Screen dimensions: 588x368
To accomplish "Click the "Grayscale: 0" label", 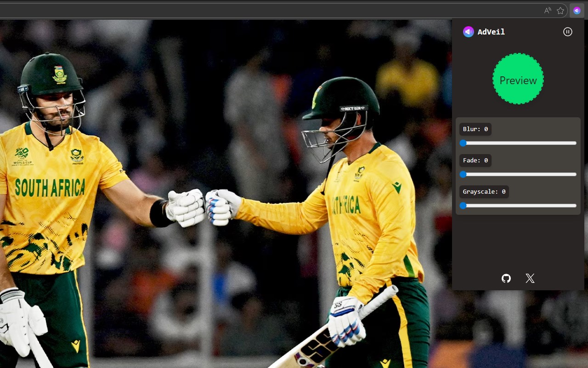I will click(x=484, y=192).
